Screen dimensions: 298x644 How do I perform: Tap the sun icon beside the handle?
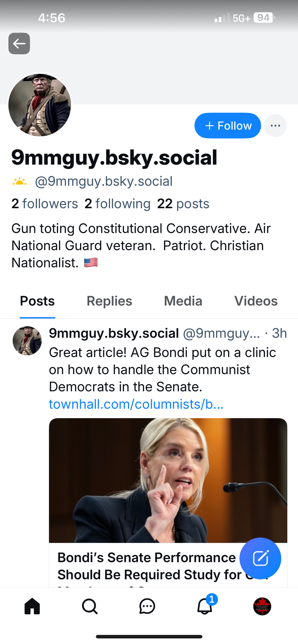[19, 182]
